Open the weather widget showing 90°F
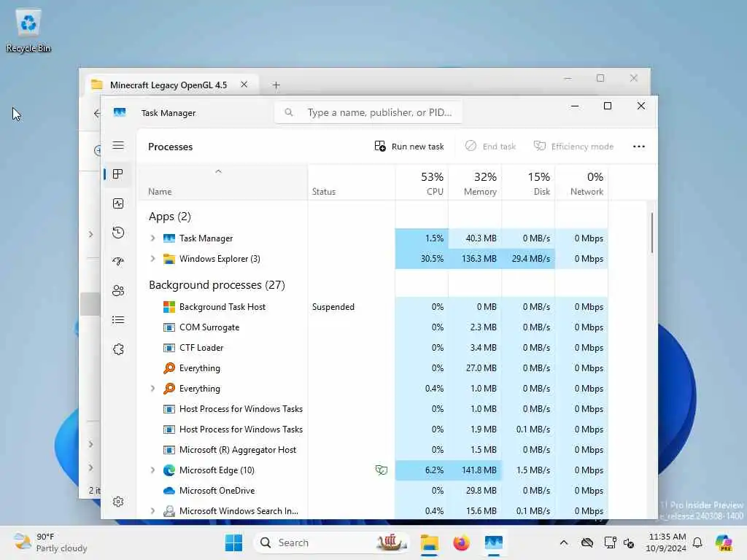The image size is (747, 560). click(50, 542)
